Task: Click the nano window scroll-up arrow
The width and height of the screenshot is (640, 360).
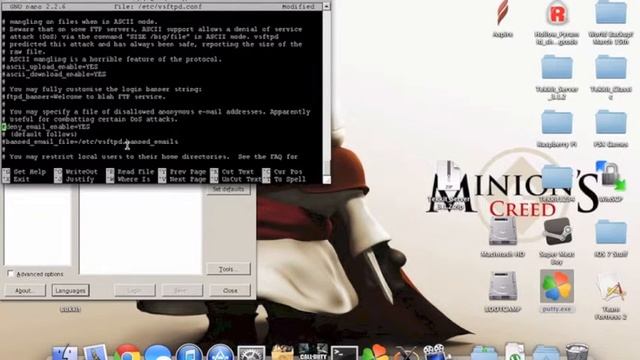Action: tap(327, 6)
